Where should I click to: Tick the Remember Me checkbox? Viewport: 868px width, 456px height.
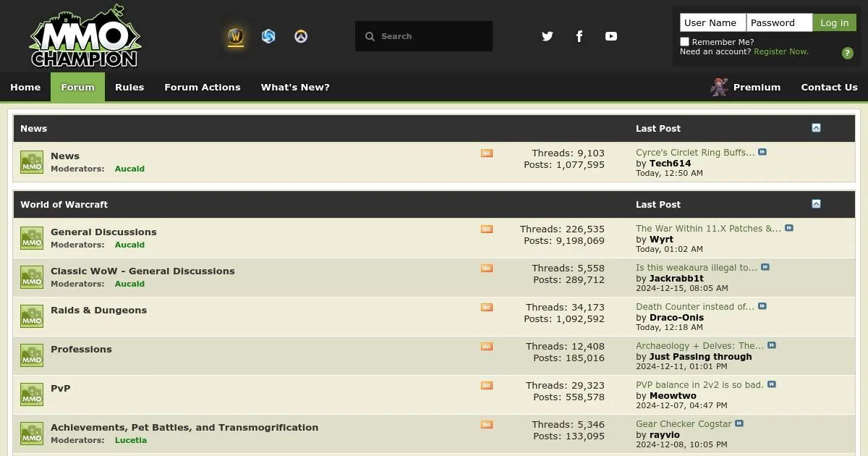click(x=684, y=42)
